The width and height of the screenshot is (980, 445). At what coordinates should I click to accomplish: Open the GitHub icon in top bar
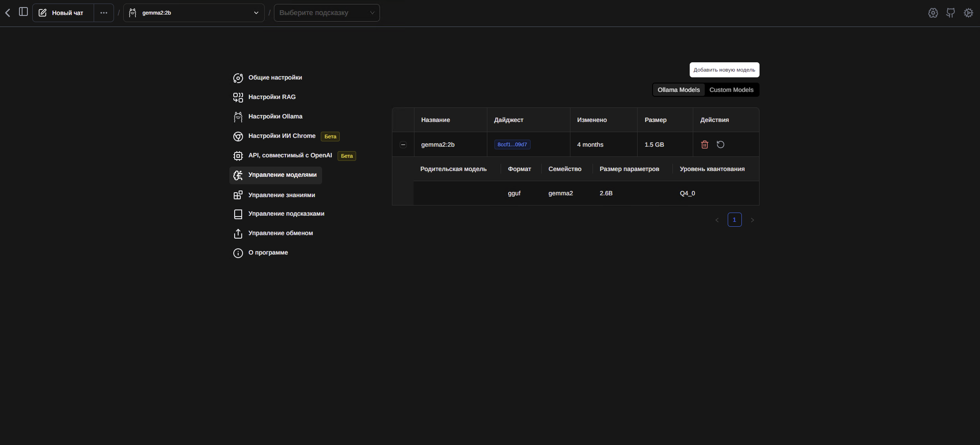[x=950, y=13]
